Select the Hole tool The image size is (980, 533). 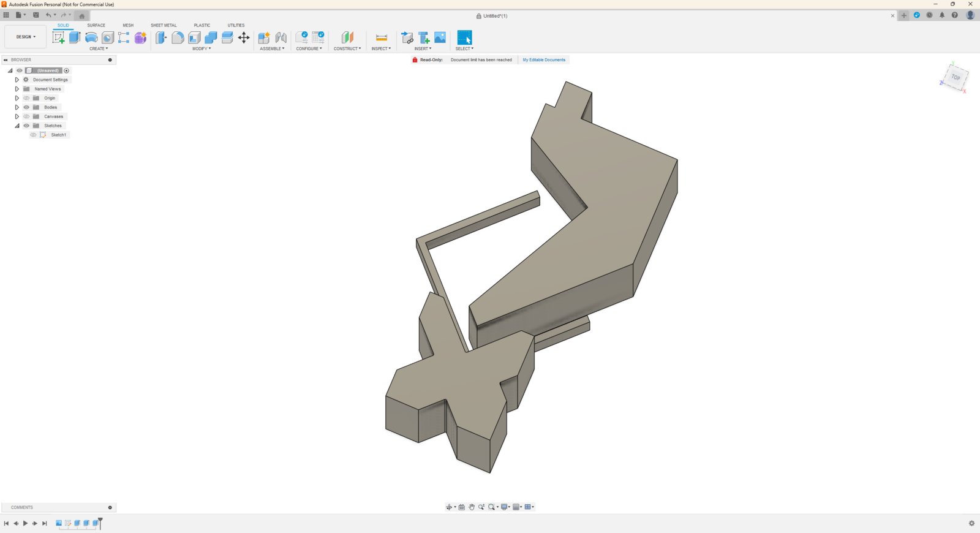(x=108, y=37)
